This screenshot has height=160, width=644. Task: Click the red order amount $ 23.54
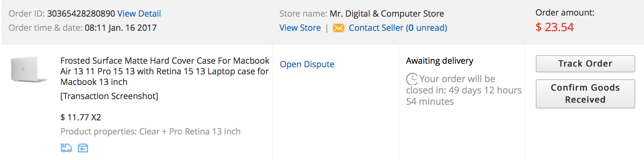555,27
